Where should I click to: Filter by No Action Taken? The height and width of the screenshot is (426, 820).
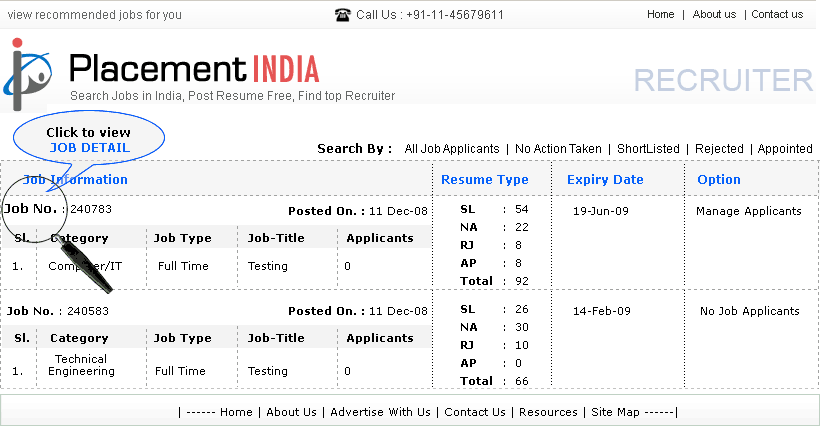[x=558, y=149]
